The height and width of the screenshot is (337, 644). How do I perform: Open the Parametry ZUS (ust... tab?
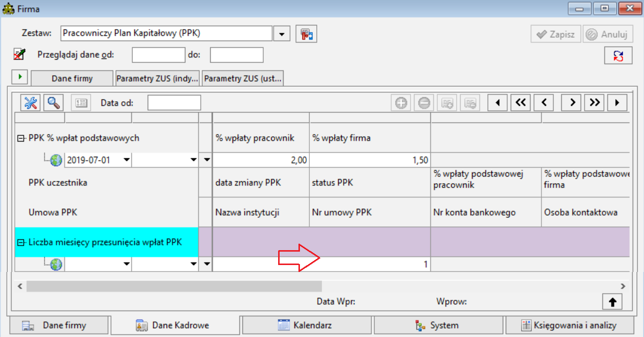(242, 78)
